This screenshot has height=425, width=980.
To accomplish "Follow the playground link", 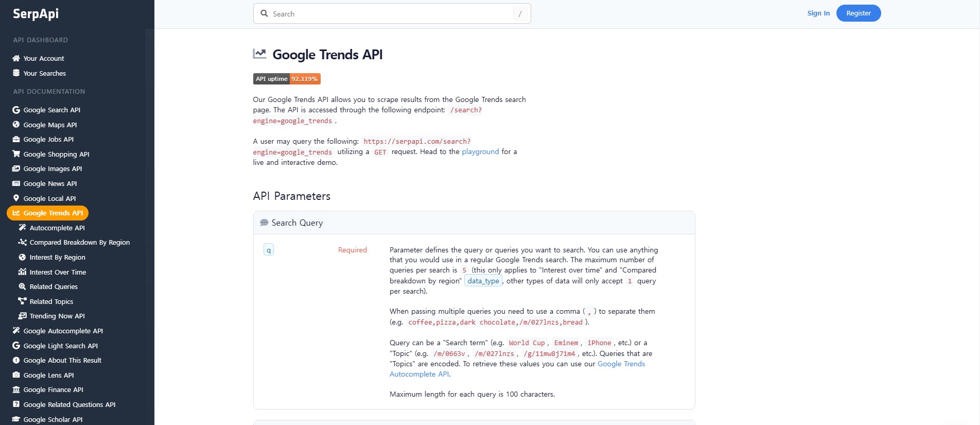I will 480,151.
